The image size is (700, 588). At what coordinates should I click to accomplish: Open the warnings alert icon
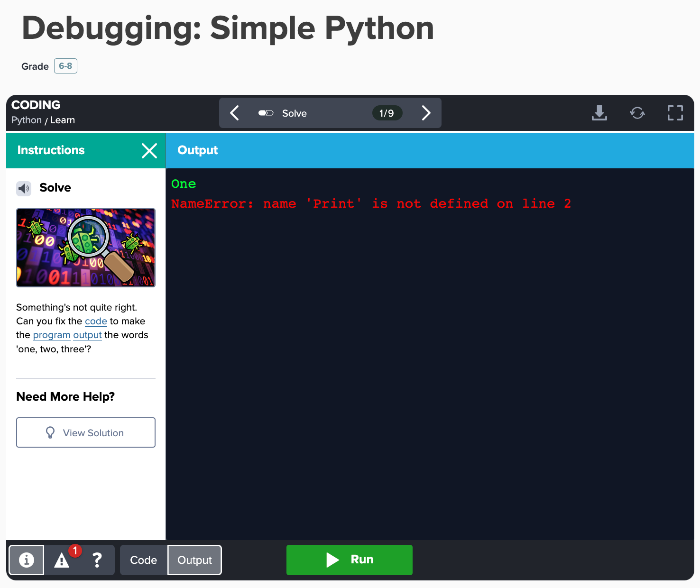point(62,560)
